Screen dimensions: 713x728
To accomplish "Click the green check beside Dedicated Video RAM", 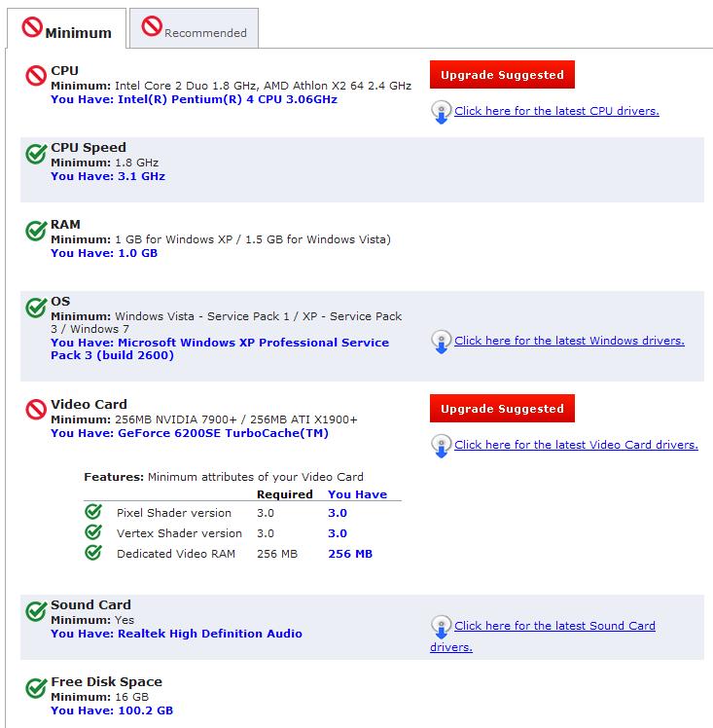I will point(93,553).
